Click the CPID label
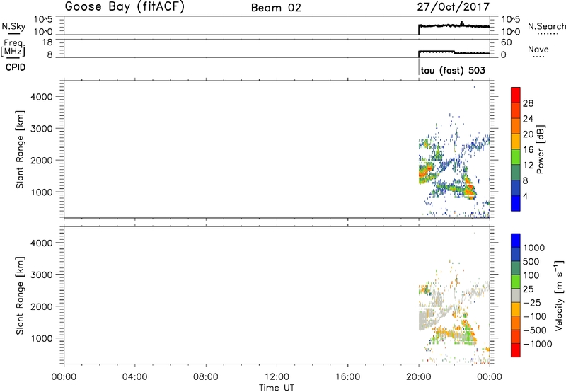566x392 pixels. coord(16,67)
